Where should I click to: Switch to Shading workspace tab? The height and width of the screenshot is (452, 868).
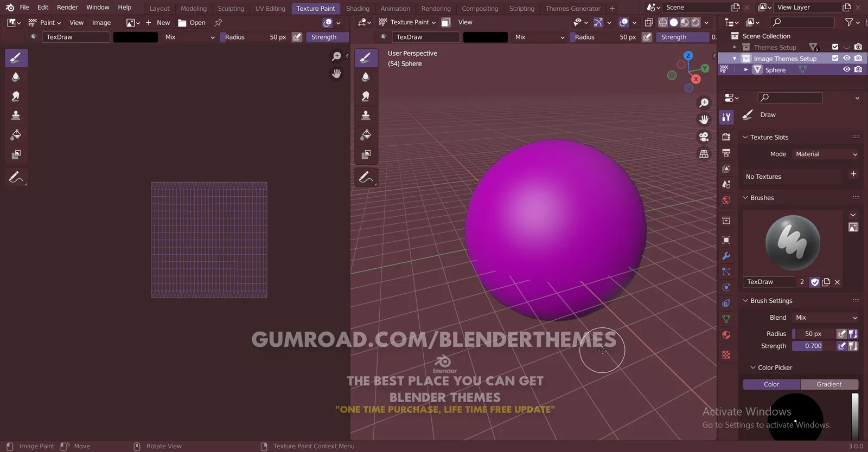pyautogui.click(x=358, y=9)
